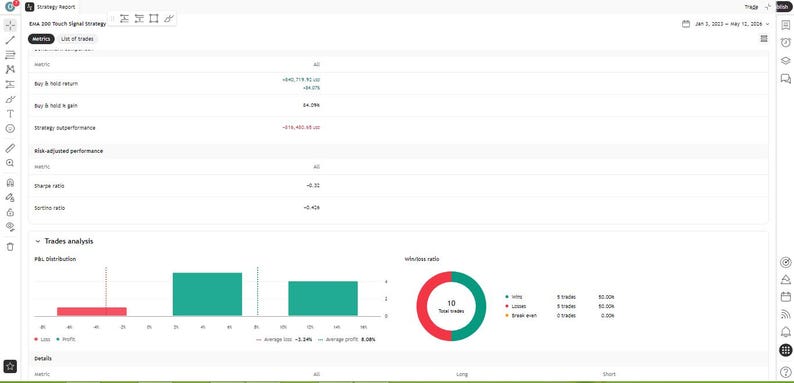Click the Losses legend entry

(x=517, y=306)
